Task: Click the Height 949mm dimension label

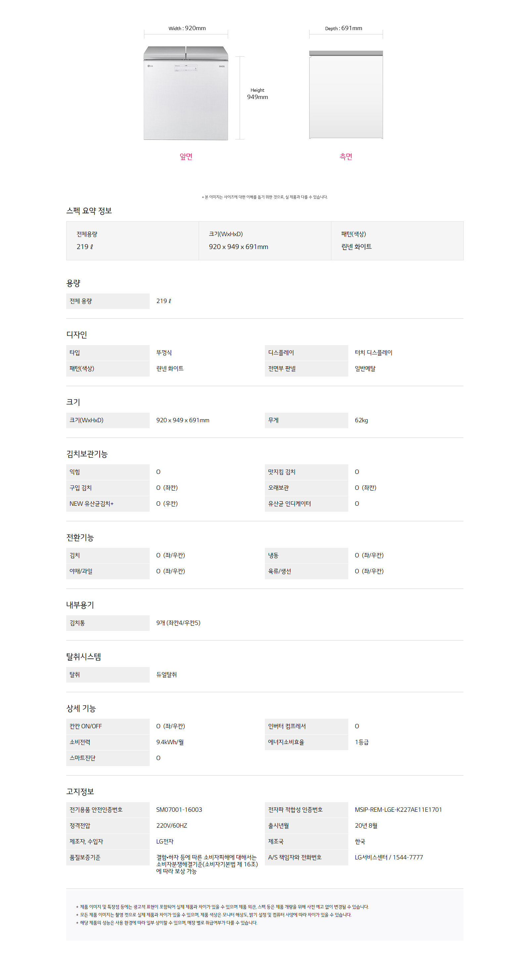Action: pos(258,94)
